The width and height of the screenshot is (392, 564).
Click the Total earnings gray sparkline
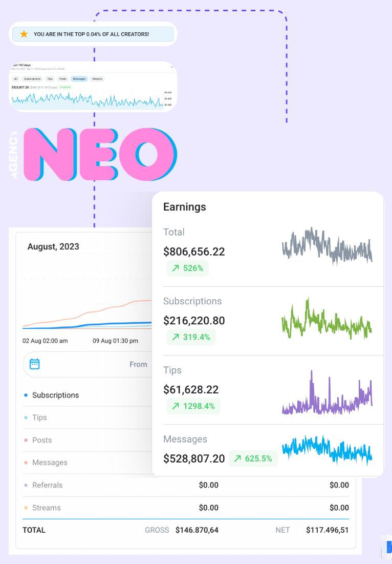tap(326, 246)
